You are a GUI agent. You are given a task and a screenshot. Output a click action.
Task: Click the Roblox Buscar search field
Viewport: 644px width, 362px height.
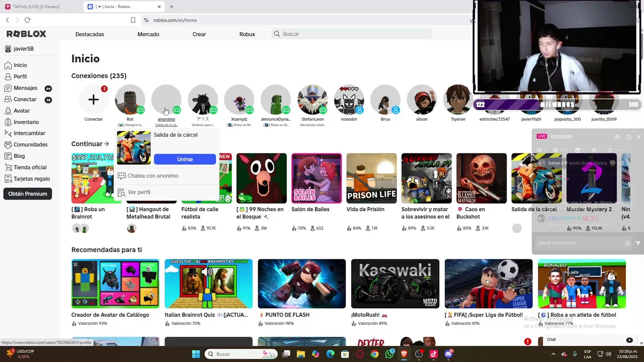[x=351, y=34]
